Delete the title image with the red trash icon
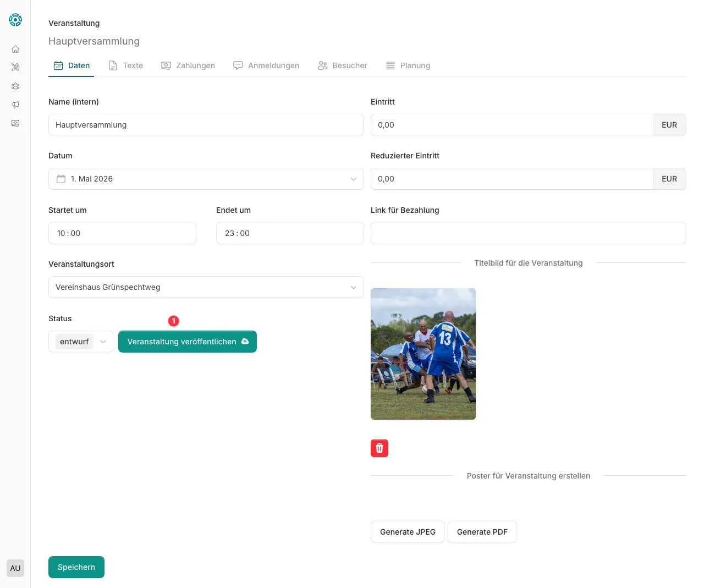The image size is (704, 588). [380, 448]
